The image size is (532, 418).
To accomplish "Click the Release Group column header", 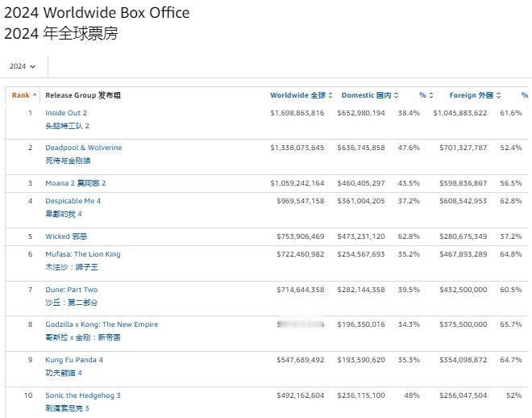I will (x=83, y=95).
